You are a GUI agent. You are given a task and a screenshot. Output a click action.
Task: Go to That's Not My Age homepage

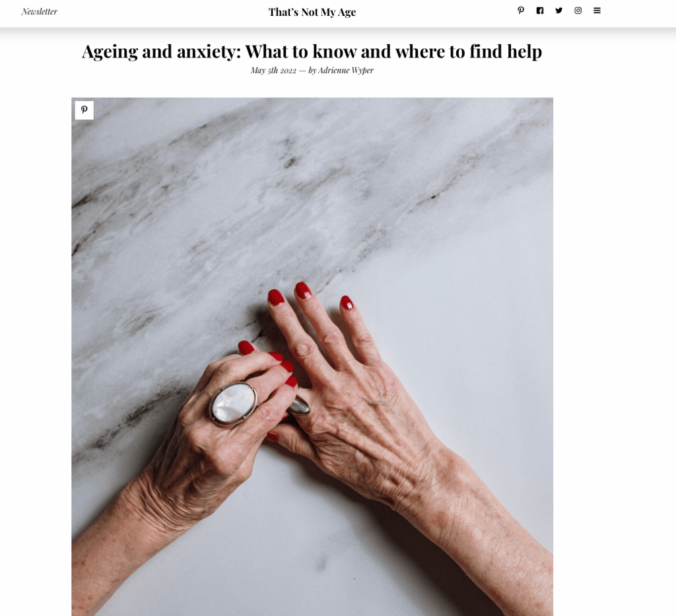pyautogui.click(x=312, y=12)
